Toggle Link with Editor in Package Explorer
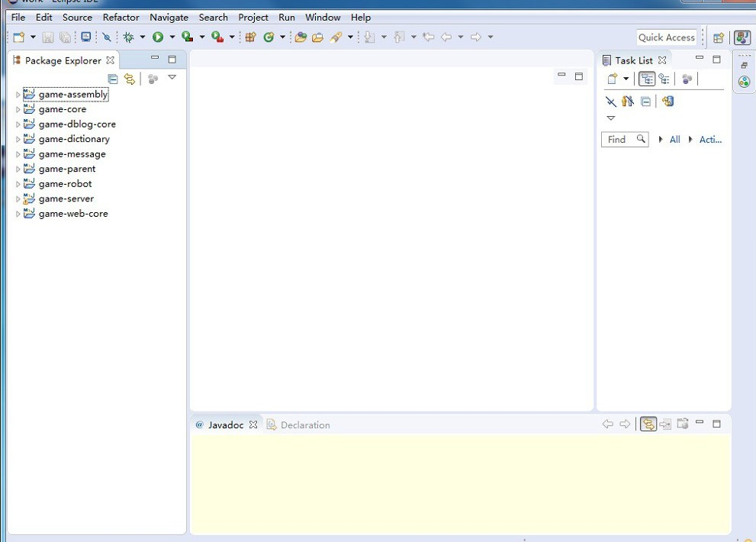Screen dimensions: 756x542 [x=130, y=79]
